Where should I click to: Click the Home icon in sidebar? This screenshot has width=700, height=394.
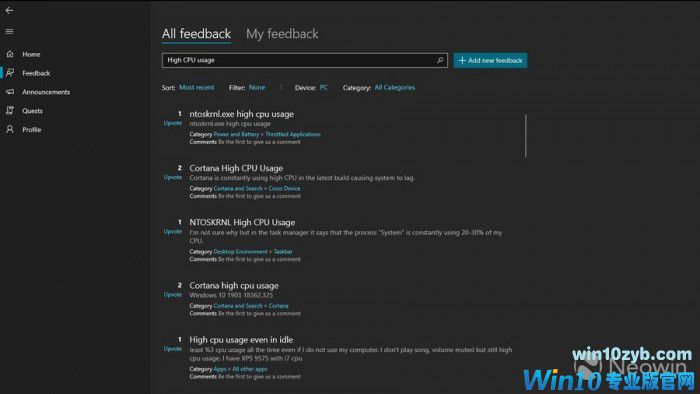(x=10, y=54)
